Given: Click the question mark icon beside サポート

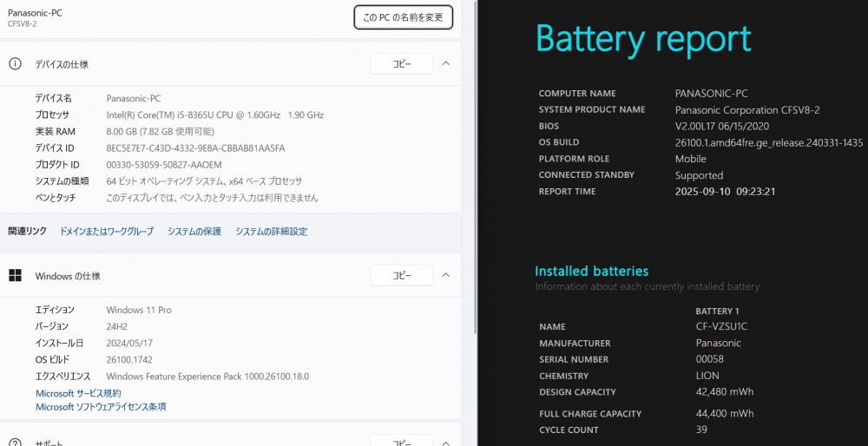Looking at the screenshot, I should click(x=15, y=442).
